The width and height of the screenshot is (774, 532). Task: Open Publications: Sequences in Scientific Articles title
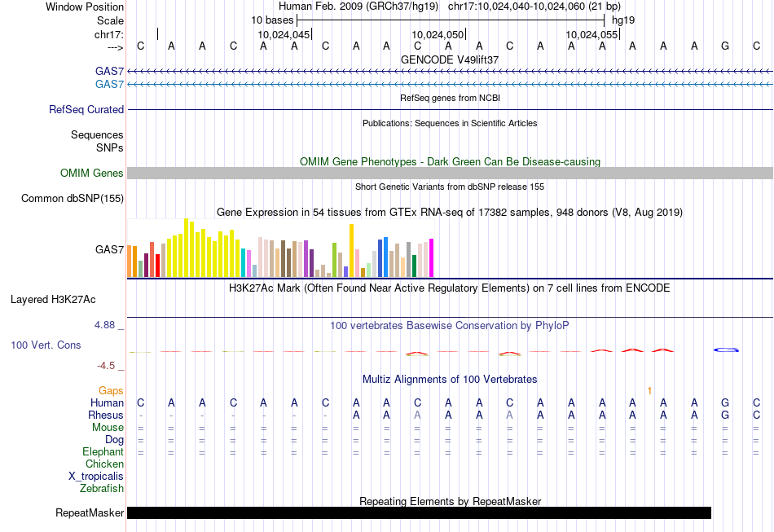[x=450, y=123]
